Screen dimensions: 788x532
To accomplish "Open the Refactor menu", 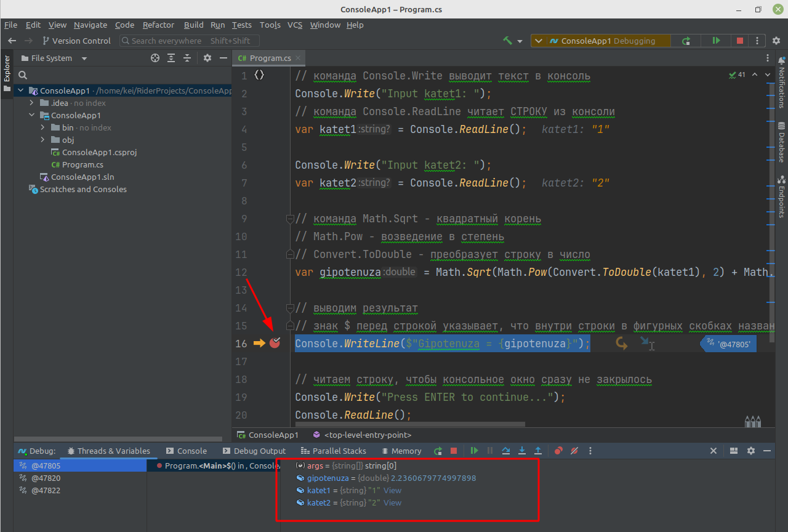I will [x=158, y=25].
